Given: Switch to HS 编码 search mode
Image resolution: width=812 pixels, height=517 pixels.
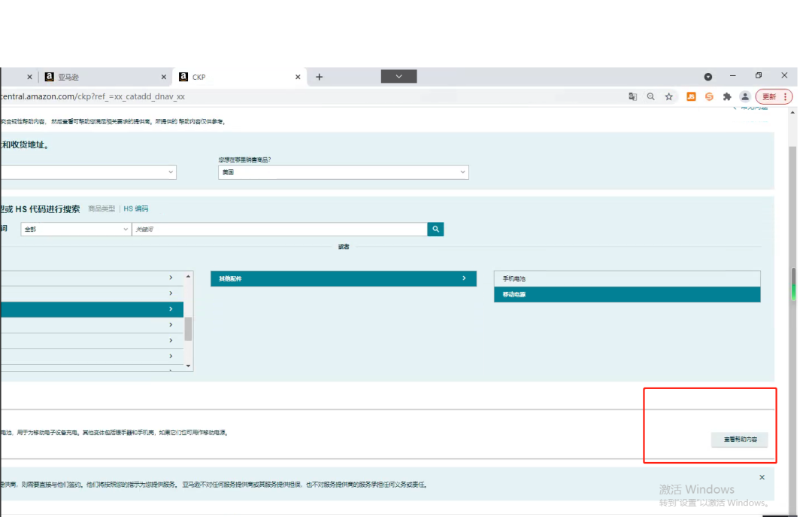Looking at the screenshot, I should pos(135,208).
